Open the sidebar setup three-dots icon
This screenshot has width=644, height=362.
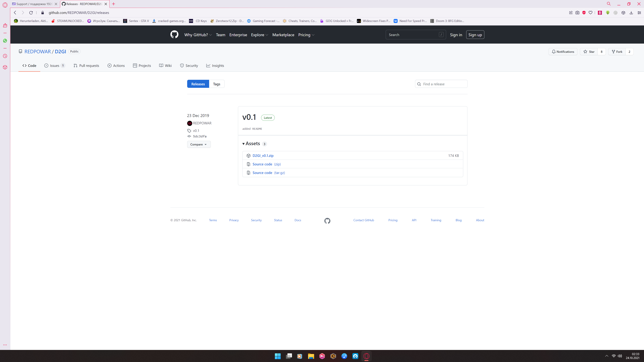click(5, 345)
